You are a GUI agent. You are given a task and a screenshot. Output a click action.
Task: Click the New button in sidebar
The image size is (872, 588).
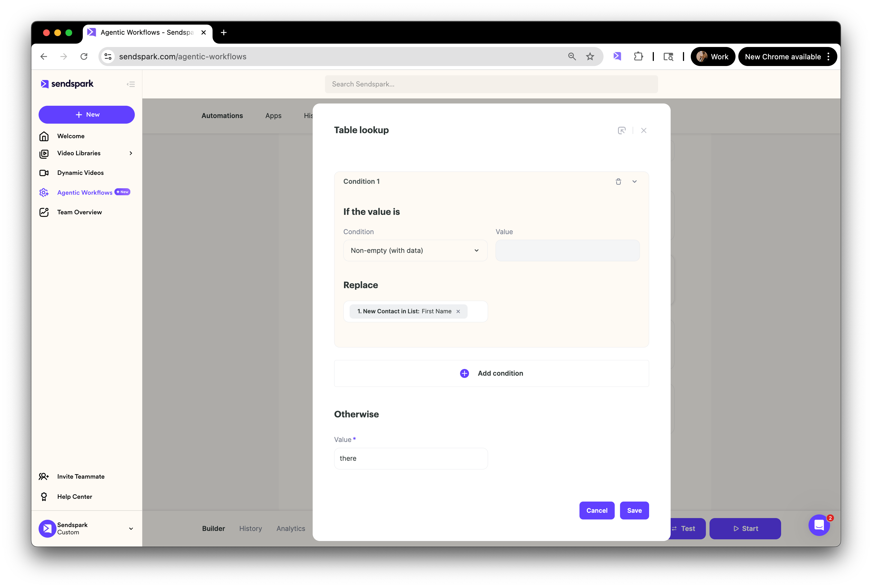click(87, 115)
